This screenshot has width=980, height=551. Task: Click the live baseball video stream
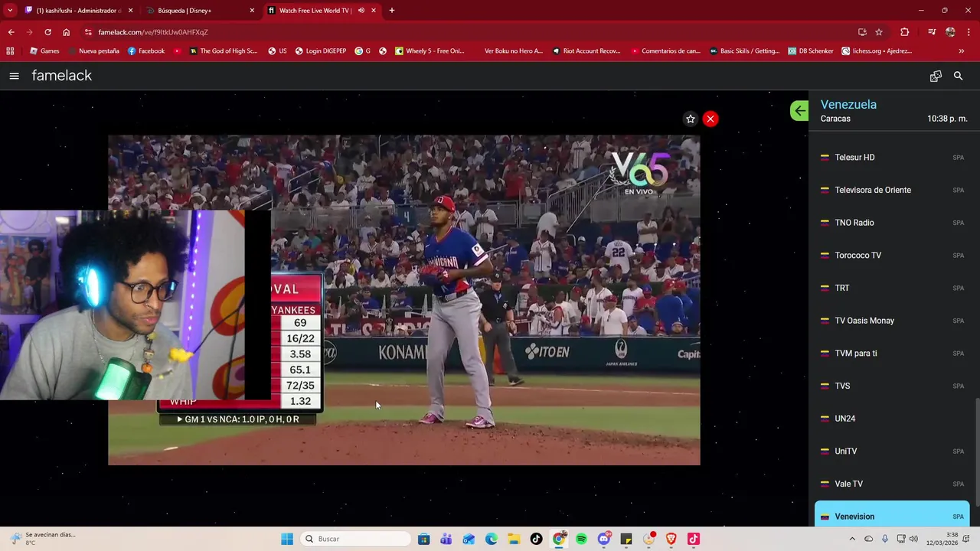(x=403, y=300)
